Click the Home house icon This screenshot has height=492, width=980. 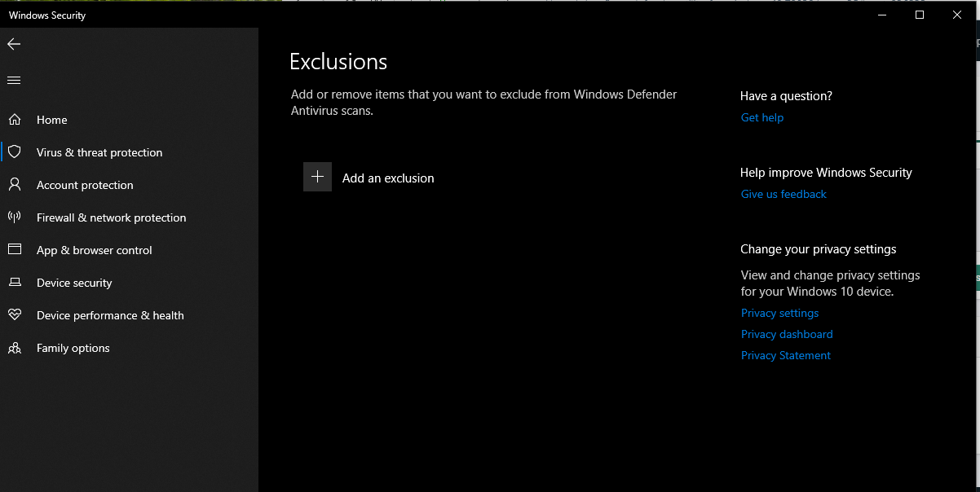[14, 120]
